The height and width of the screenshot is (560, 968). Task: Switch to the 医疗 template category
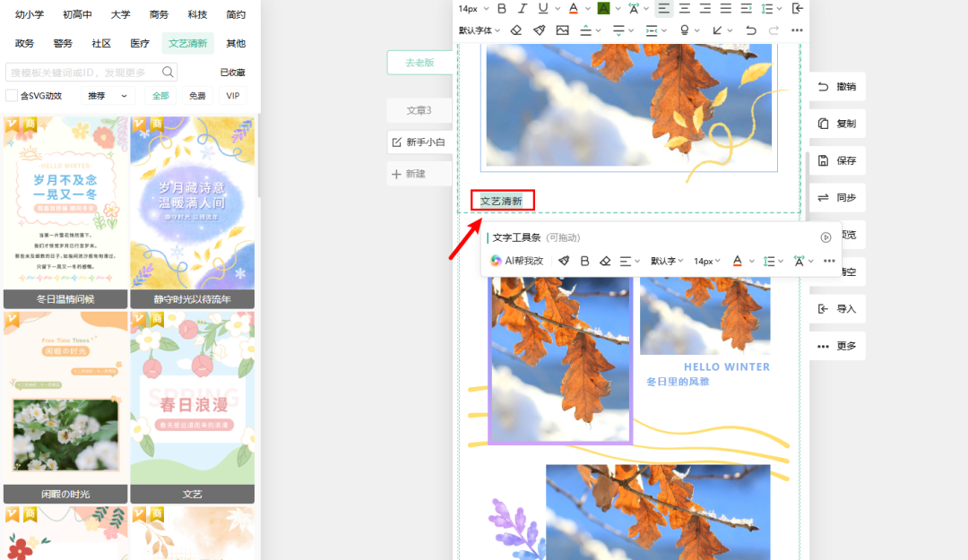(x=140, y=43)
